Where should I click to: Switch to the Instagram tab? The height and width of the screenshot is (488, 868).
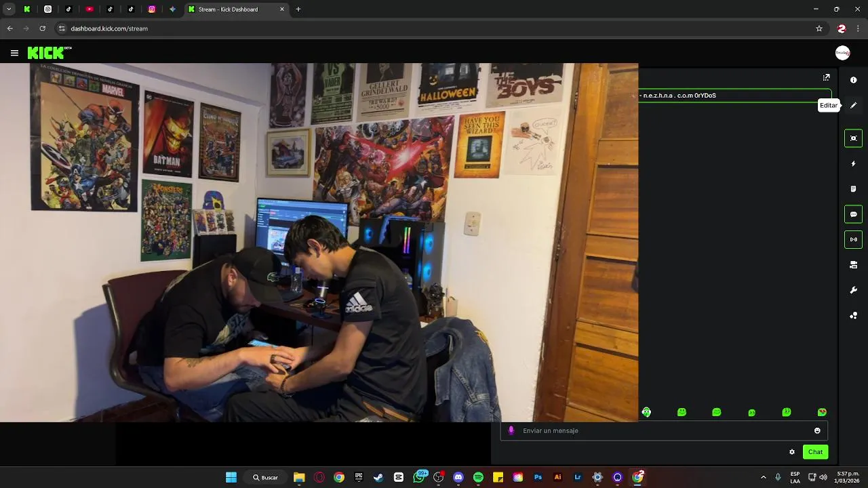152,9
